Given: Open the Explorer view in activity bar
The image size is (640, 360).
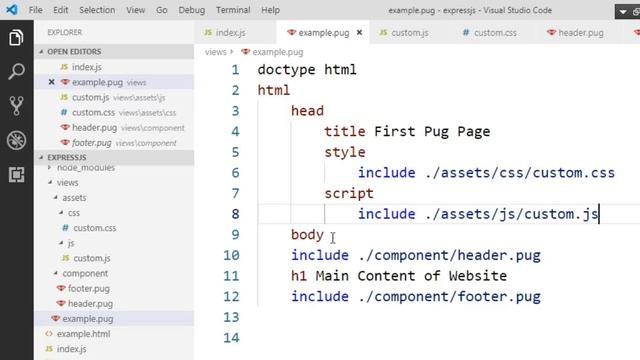Looking at the screenshot, I should pyautogui.click(x=16, y=38).
